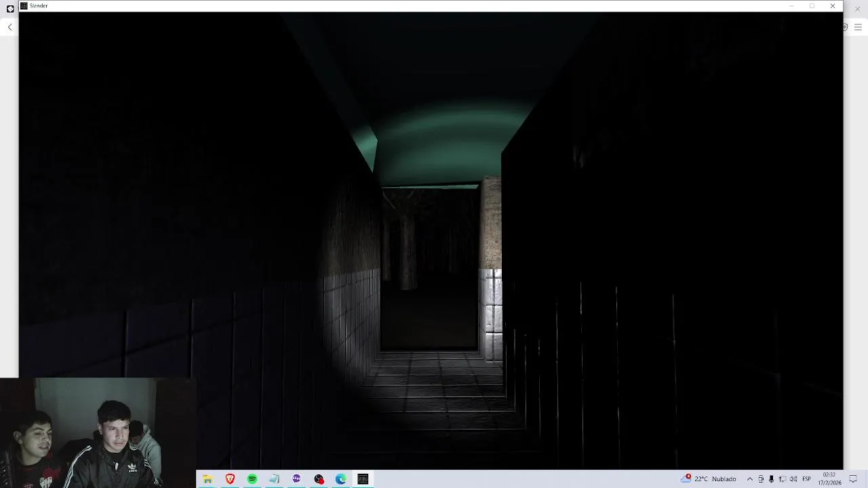Open the volume control in system tray
The width and height of the screenshot is (868, 488).
(x=793, y=479)
